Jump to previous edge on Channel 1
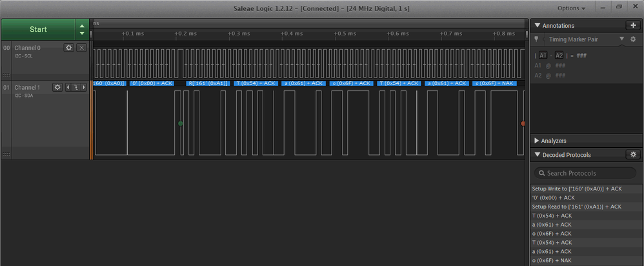 pyautogui.click(x=68, y=87)
